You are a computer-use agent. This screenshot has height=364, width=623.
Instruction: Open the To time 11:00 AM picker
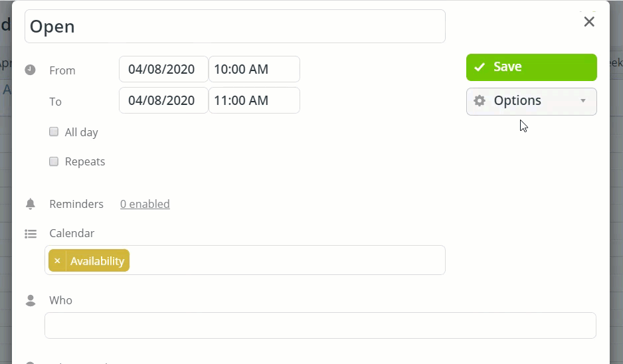pos(254,100)
